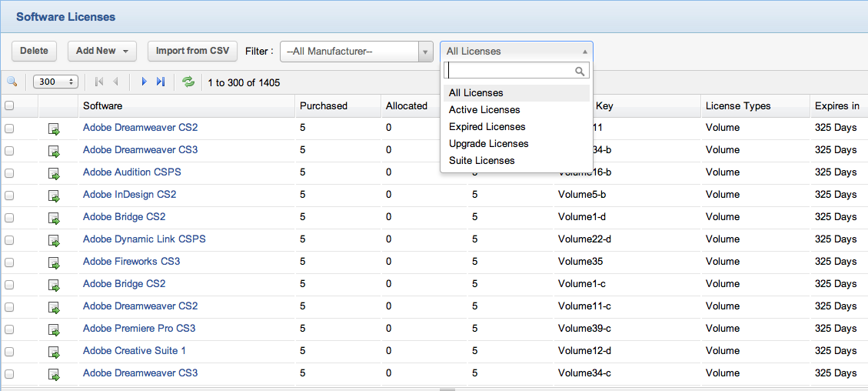The height and width of the screenshot is (391, 868).
Task: Click the row icon beside Adobe Audition CSPS
Action: click(55, 173)
